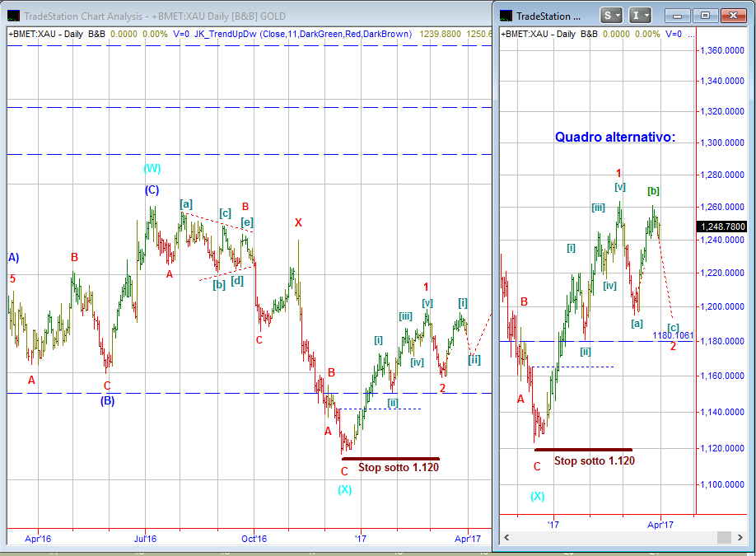
Task: Click TradeStation icon in left chart title bar
Action: point(13,16)
